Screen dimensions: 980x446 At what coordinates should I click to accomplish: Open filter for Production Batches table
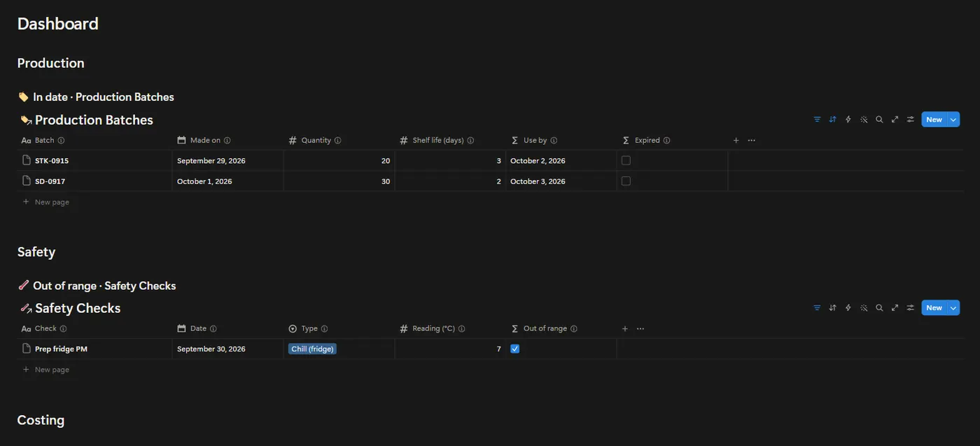pyautogui.click(x=817, y=120)
